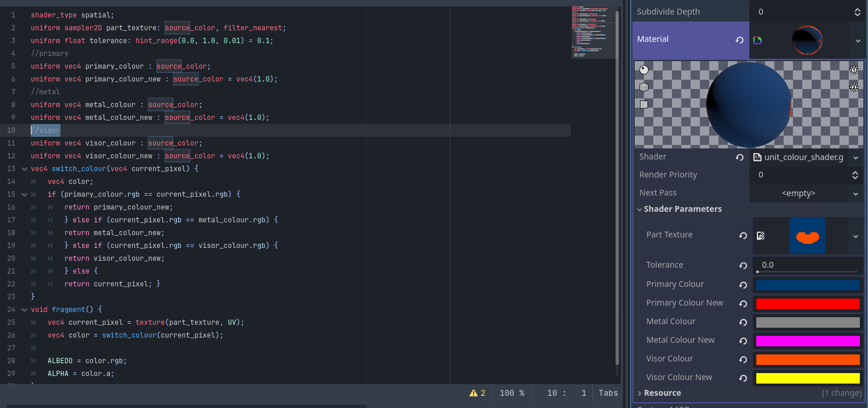Click the Tabs indentation button
The width and height of the screenshot is (868, 408).
[x=608, y=393]
